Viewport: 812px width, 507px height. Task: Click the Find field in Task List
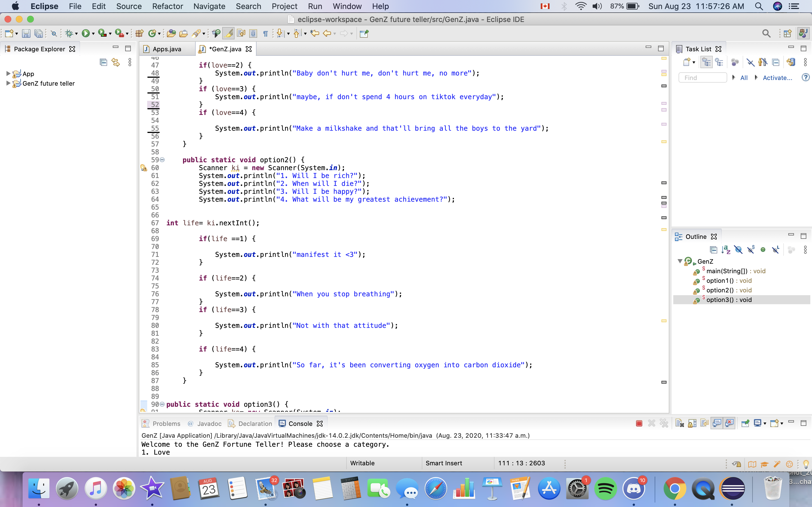tap(702, 78)
